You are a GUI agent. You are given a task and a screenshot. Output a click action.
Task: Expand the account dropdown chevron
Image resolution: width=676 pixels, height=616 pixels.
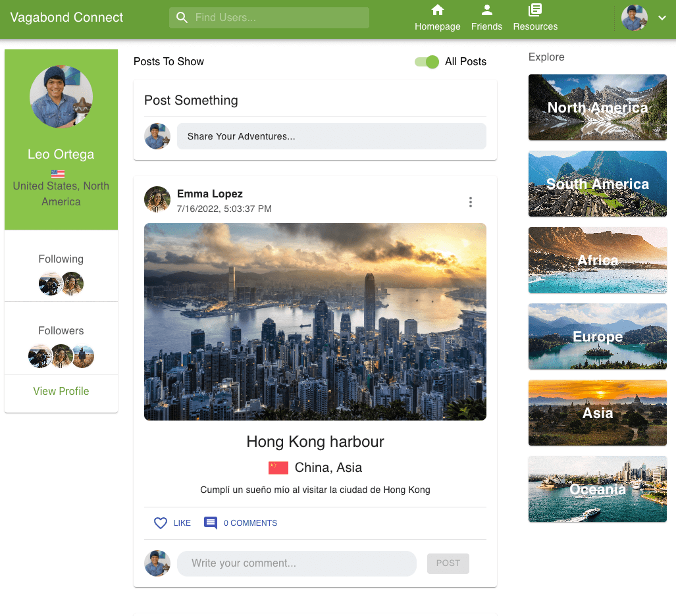tap(662, 18)
